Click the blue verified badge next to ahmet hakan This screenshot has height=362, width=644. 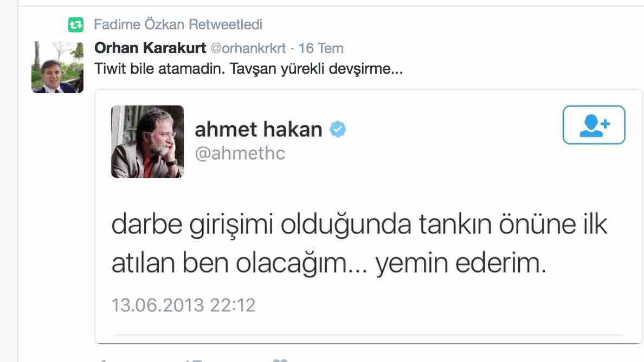[338, 130]
